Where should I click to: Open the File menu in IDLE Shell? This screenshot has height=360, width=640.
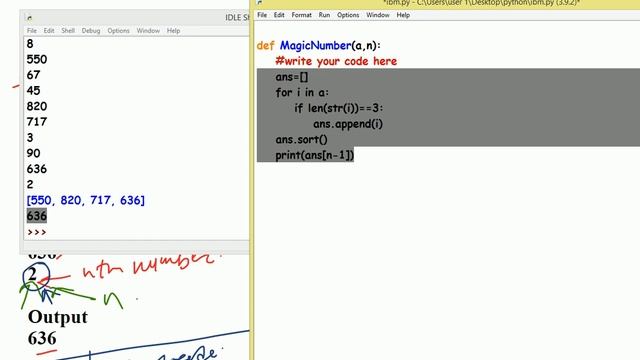(x=32, y=31)
